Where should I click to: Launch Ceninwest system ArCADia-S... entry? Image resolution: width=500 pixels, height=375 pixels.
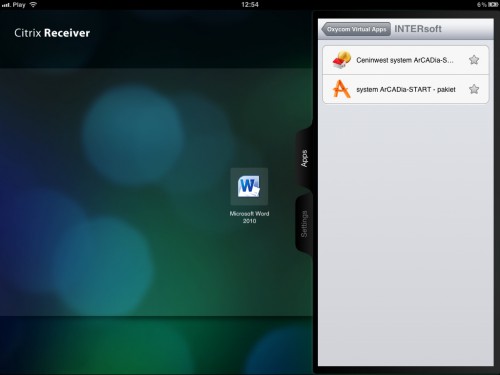coord(406,60)
